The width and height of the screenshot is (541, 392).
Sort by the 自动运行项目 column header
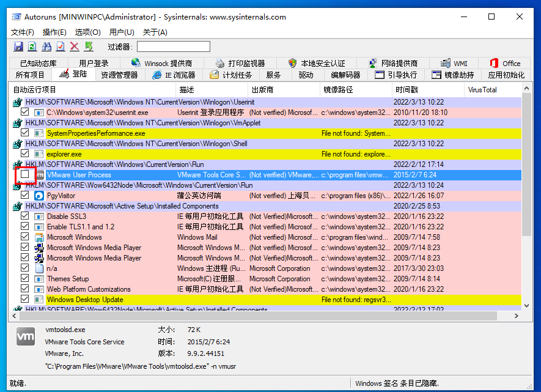93,90
